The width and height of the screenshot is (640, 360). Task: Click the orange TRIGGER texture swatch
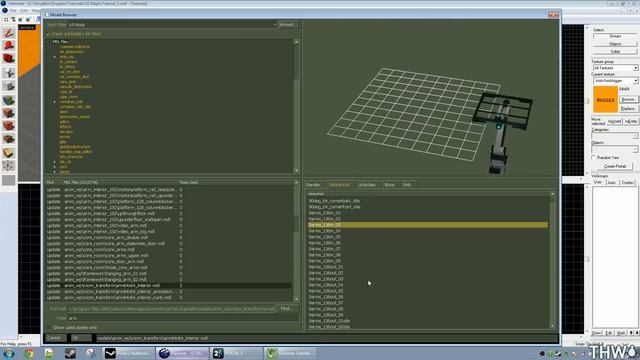606,100
